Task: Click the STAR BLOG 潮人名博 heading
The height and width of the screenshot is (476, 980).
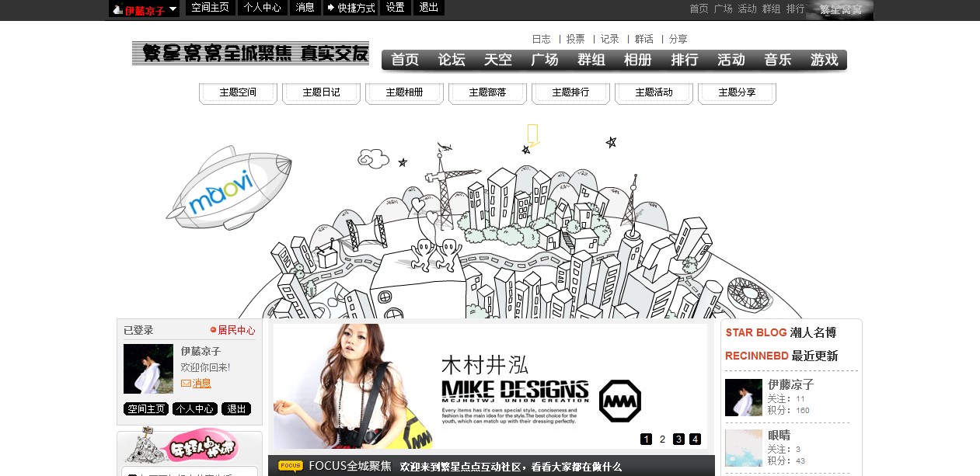Action: [781, 332]
